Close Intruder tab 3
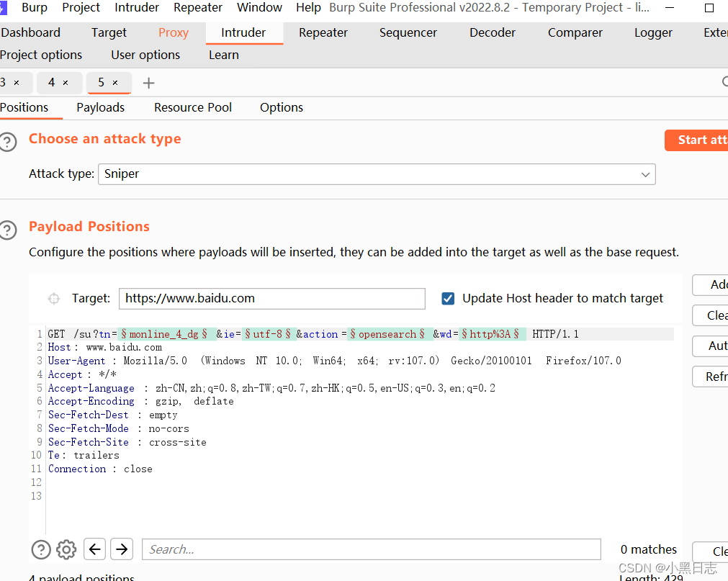 [x=17, y=83]
